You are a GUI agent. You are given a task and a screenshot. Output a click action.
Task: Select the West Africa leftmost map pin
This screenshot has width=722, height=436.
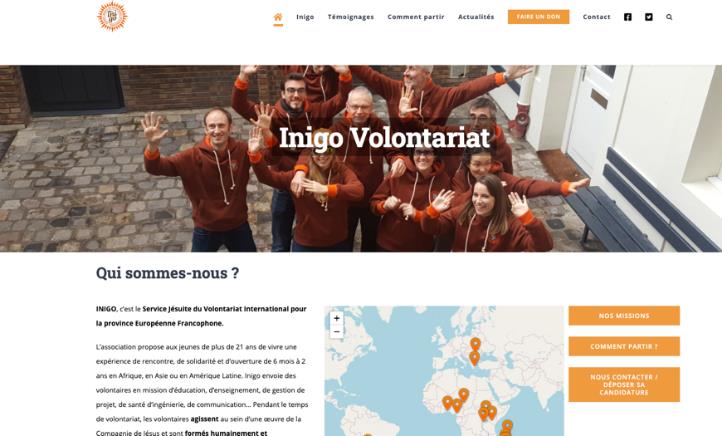[447, 403]
